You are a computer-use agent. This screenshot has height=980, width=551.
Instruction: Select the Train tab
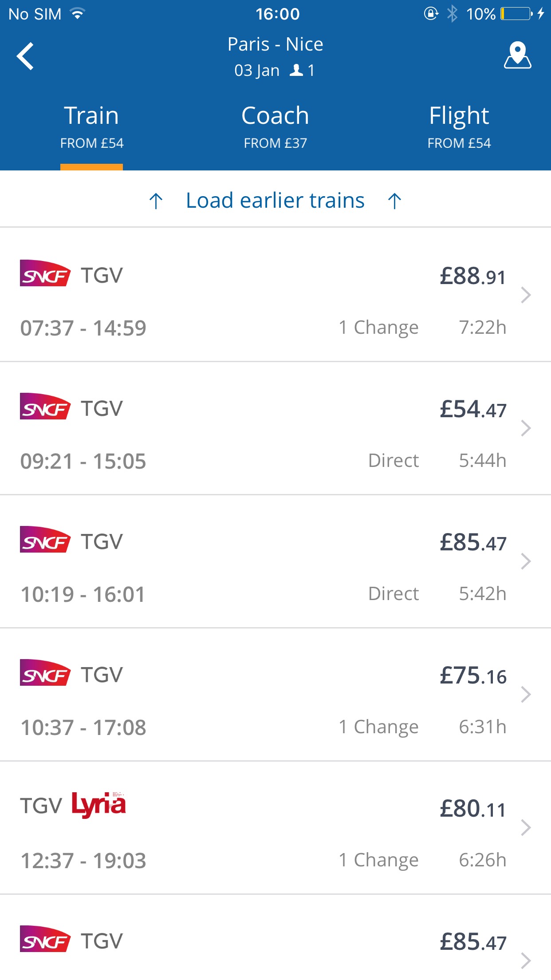click(92, 126)
